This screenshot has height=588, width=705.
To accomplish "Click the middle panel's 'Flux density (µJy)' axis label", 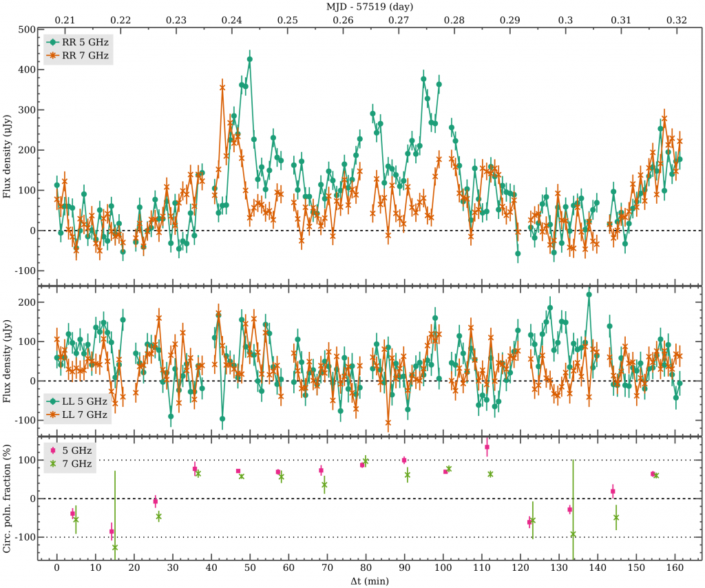I will (x=7, y=361).
